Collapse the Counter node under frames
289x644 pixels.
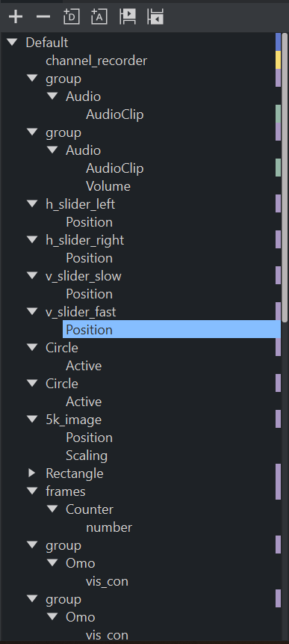point(52,509)
